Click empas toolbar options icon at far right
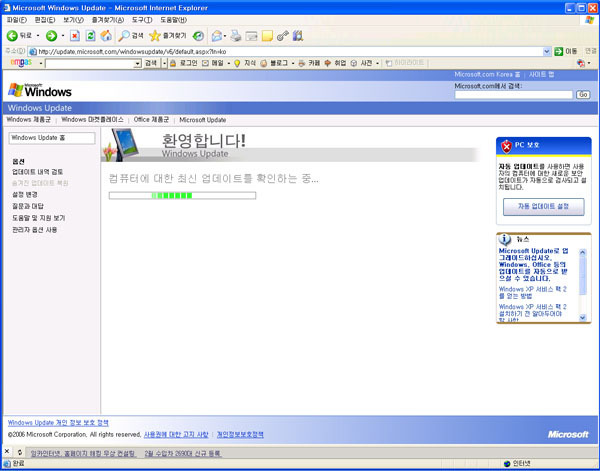The height and width of the screenshot is (471, 600). tap(581, 63)
